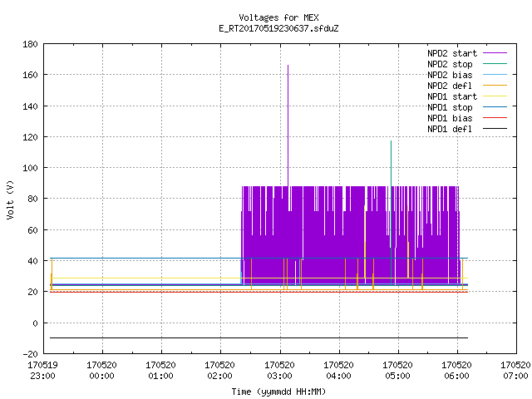Click the y-axis tick value 40

[32, 261]
